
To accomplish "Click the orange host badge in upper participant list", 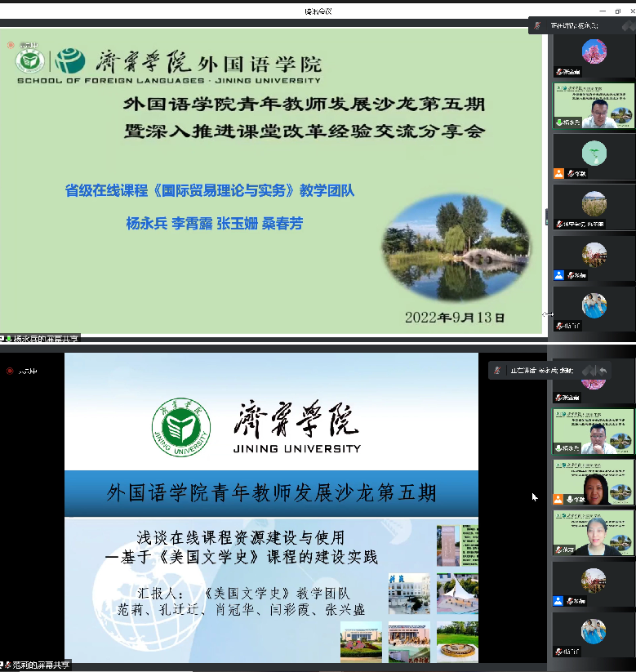I will pos(558,173).
